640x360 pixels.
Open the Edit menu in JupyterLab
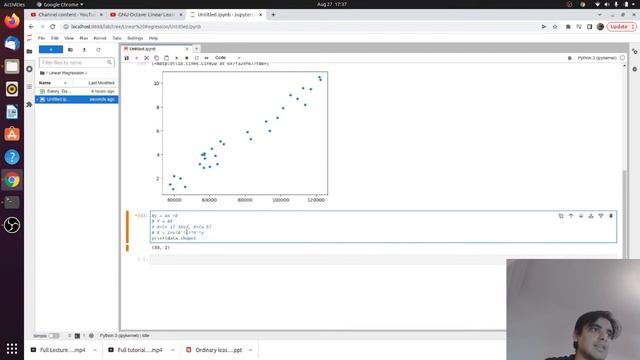(x=54, y=38)
